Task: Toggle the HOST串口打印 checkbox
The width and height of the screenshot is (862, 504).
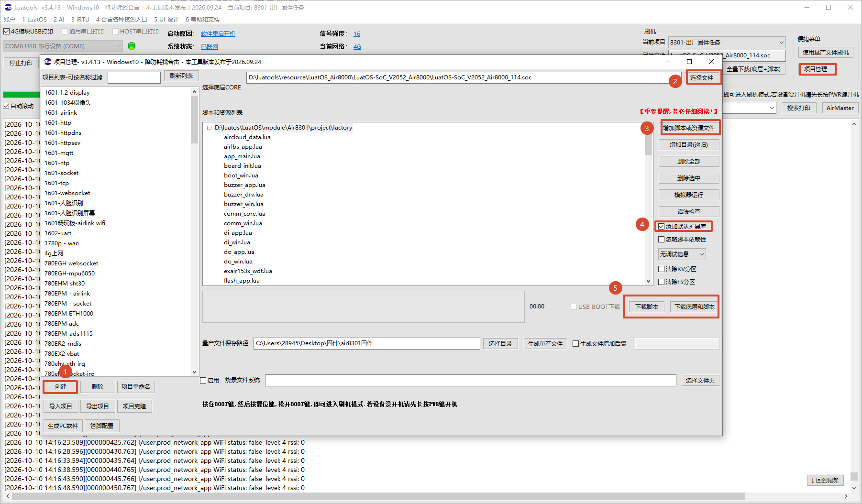Action: pyautogui.click(x=116, y=32)
